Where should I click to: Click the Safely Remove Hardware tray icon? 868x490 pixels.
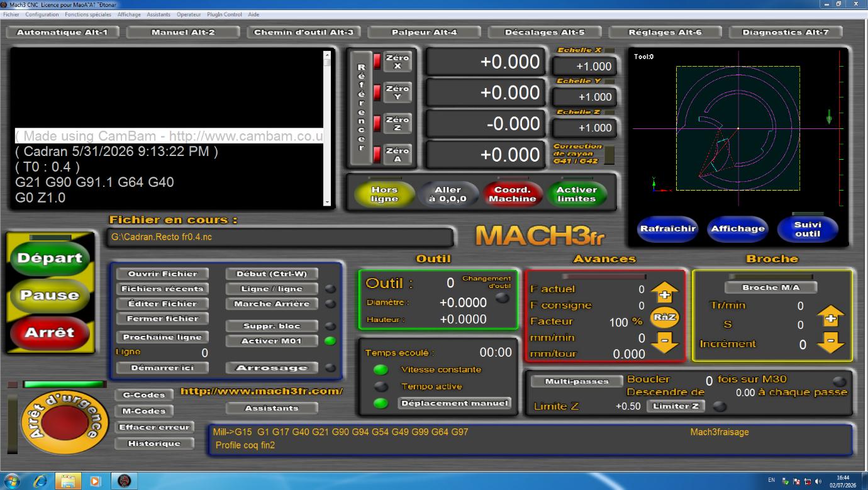click(786, 481)
